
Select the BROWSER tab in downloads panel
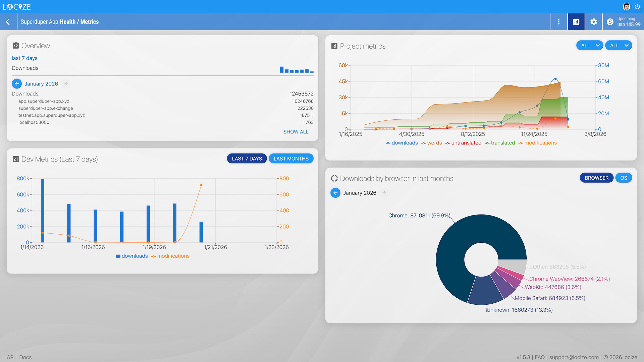point(596,178)
